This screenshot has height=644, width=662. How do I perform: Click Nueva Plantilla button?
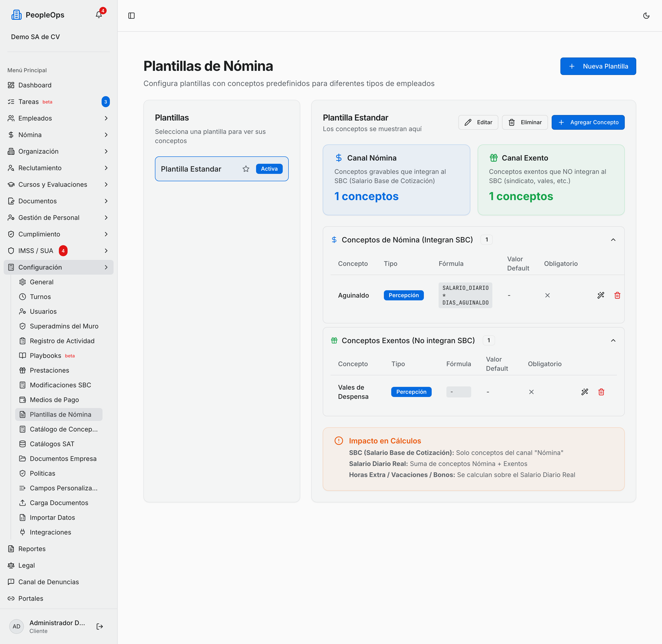pyautogui.click(x=598, y=66)
